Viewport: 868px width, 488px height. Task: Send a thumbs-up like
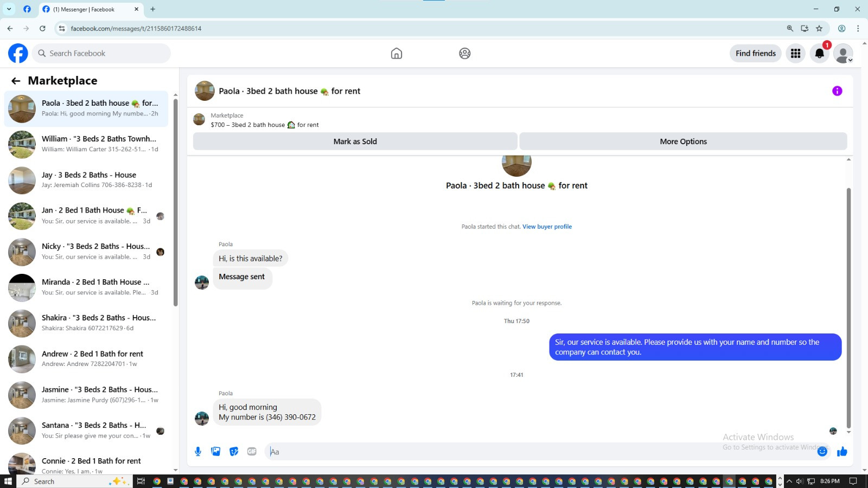tap(842, 452)
